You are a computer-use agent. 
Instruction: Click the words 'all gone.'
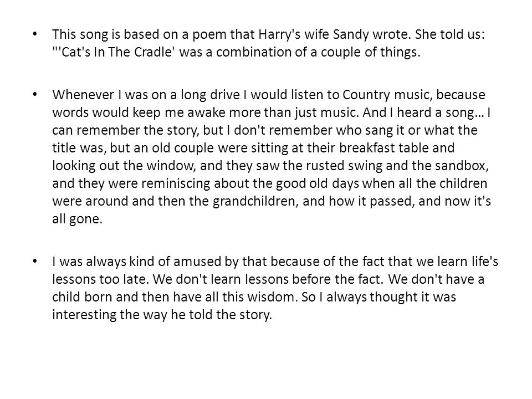[x=77, y=219]
